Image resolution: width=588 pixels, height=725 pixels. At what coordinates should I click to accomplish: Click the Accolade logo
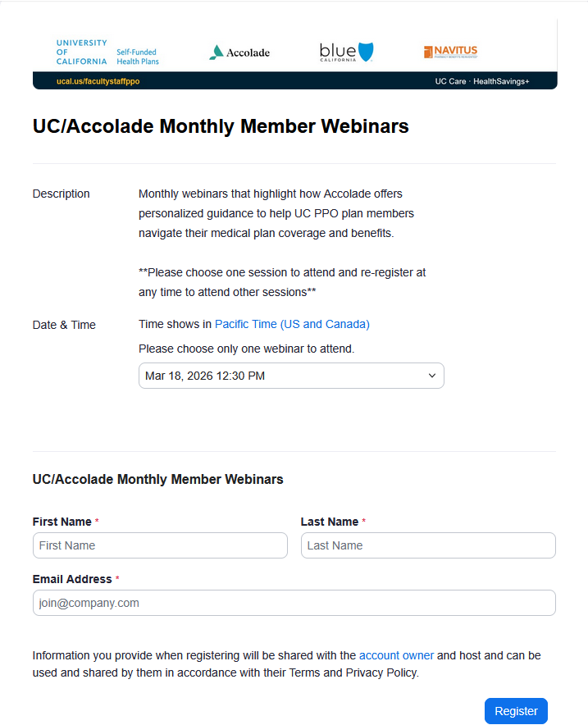[x=239, y=52]
